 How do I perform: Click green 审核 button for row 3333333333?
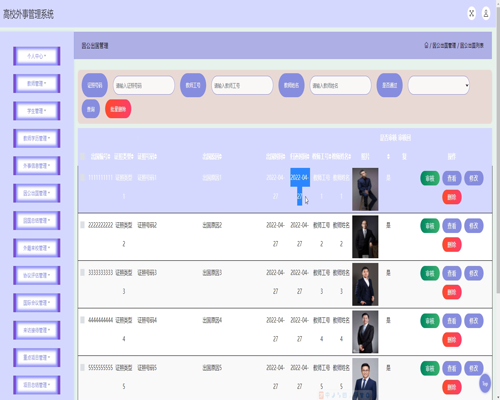(430, 273)
